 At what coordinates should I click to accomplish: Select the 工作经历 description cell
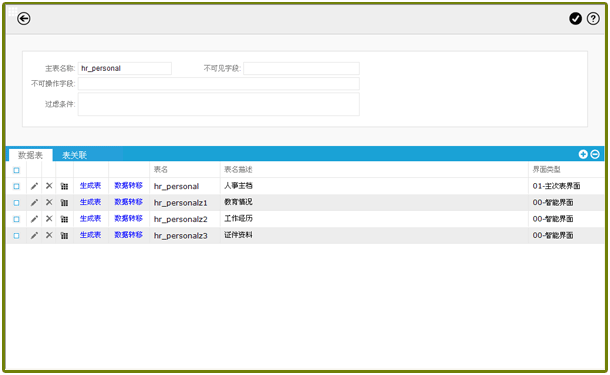[374, 219]
